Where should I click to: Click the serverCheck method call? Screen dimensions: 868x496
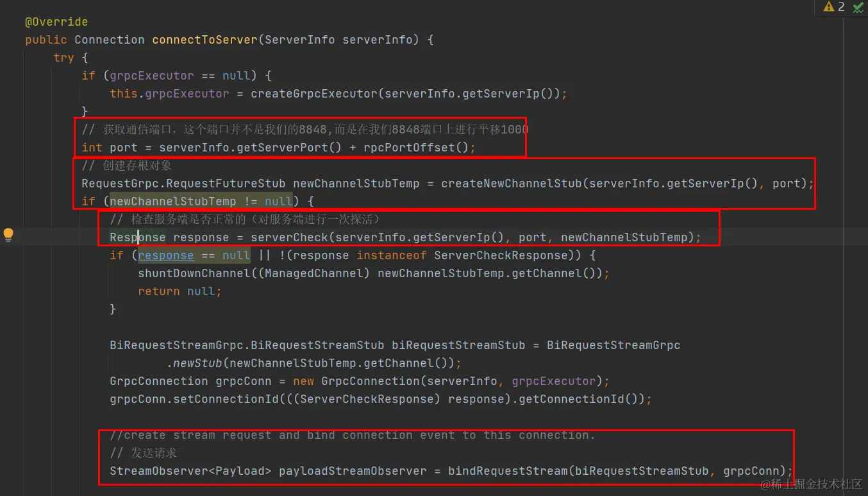pyautogui.click(x=290, y=237)
